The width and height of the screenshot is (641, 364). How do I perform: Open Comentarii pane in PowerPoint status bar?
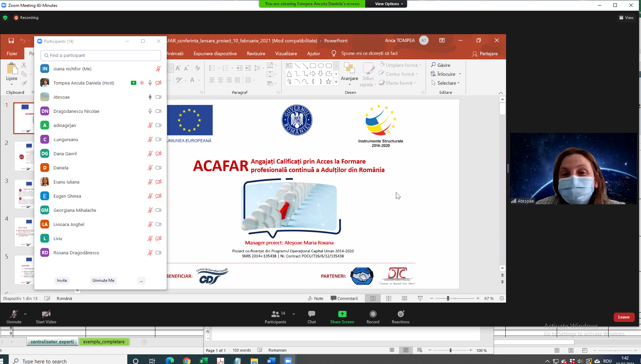click(344, 298)
